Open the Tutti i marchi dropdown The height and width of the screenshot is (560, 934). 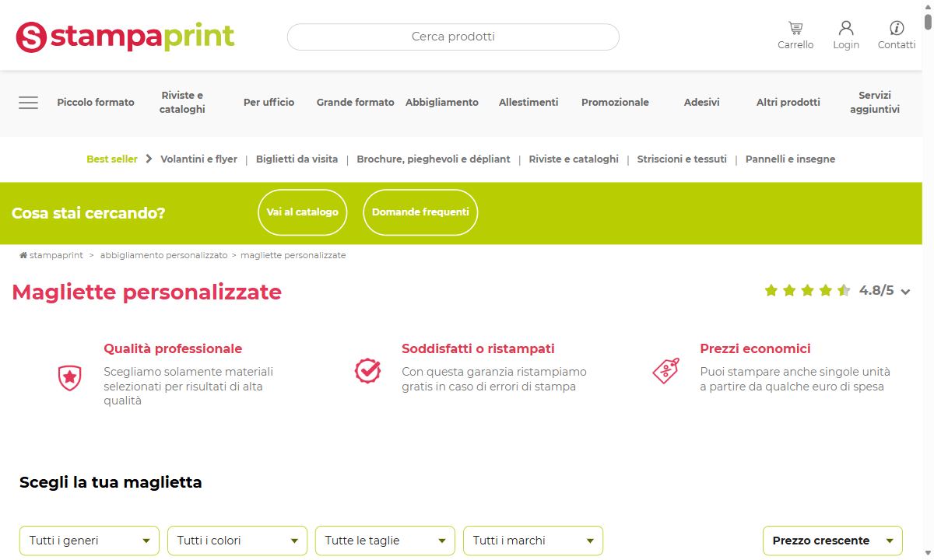533,541
